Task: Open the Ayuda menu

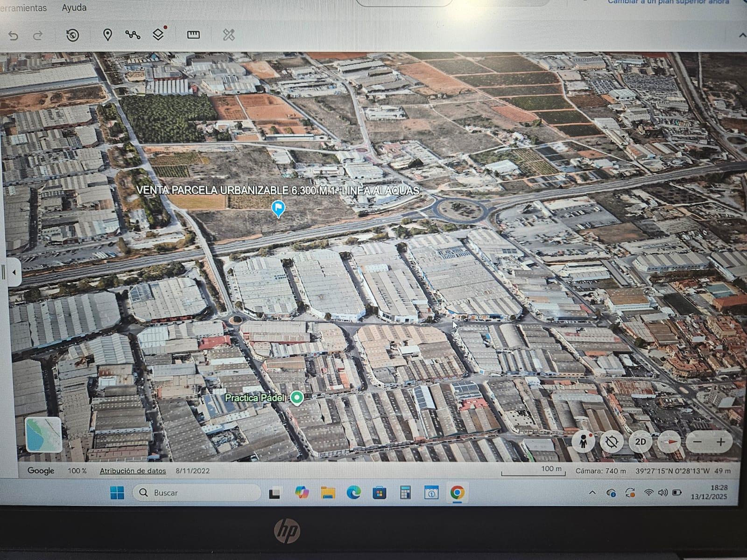Action: click(74, 8)
